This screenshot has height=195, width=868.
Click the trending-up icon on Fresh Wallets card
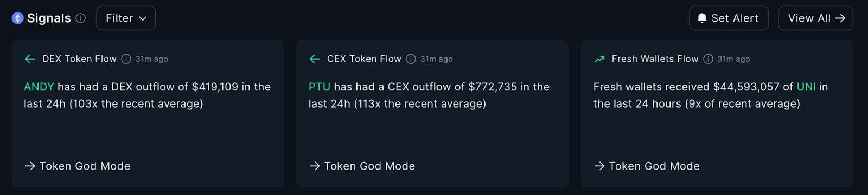[x=599, y=59]
